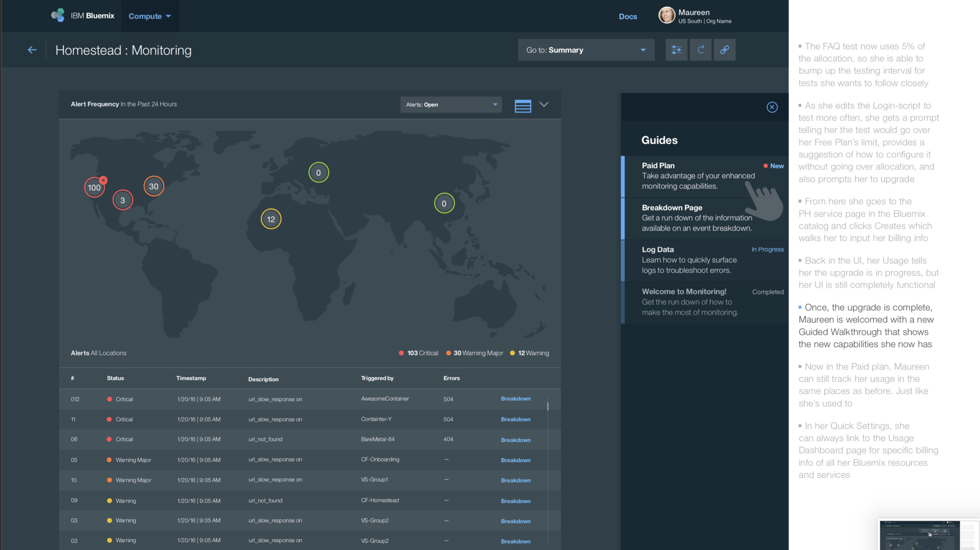Collapse the alert panel chevron

point(544,104)
